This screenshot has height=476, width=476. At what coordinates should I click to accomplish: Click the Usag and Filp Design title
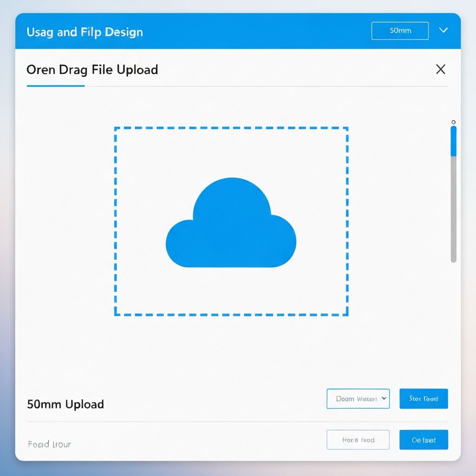pos(85,32)
